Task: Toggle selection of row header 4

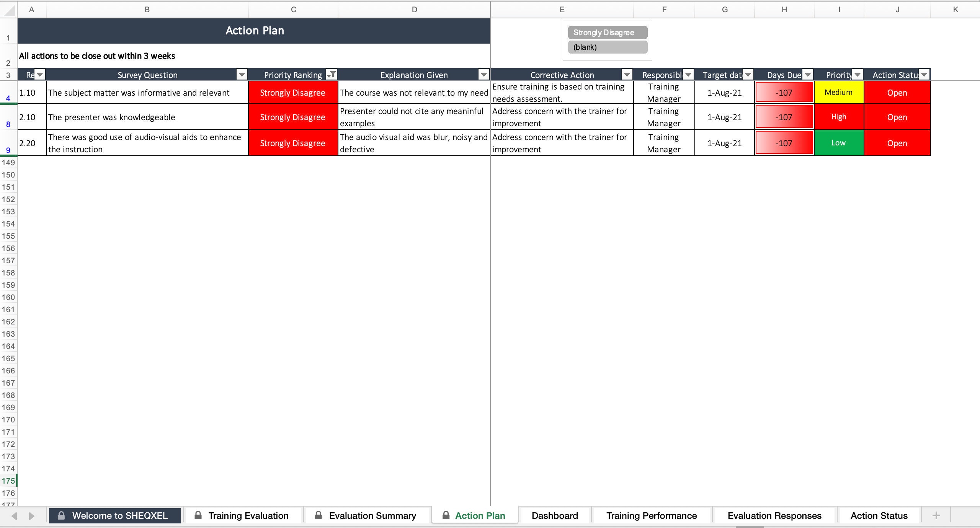Action: click(x=8, y=98)
